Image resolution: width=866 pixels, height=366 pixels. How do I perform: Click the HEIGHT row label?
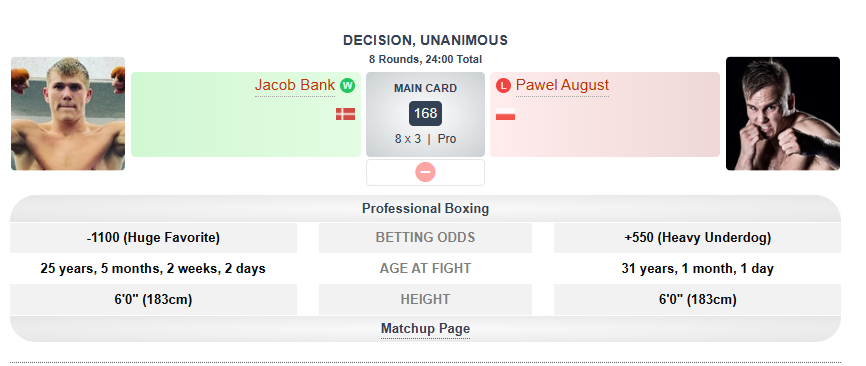coord(425,299)
